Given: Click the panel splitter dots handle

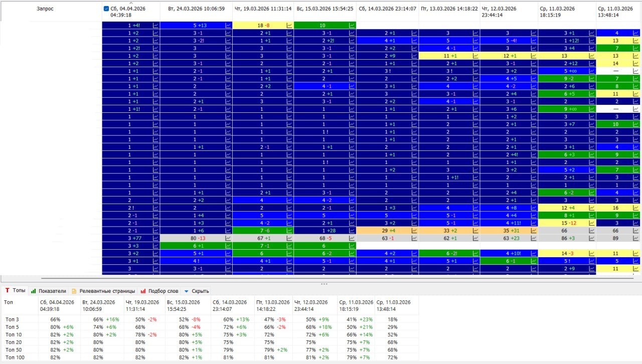Looking at the screenshot, I should pyautogui.click(x=324, y=284).
